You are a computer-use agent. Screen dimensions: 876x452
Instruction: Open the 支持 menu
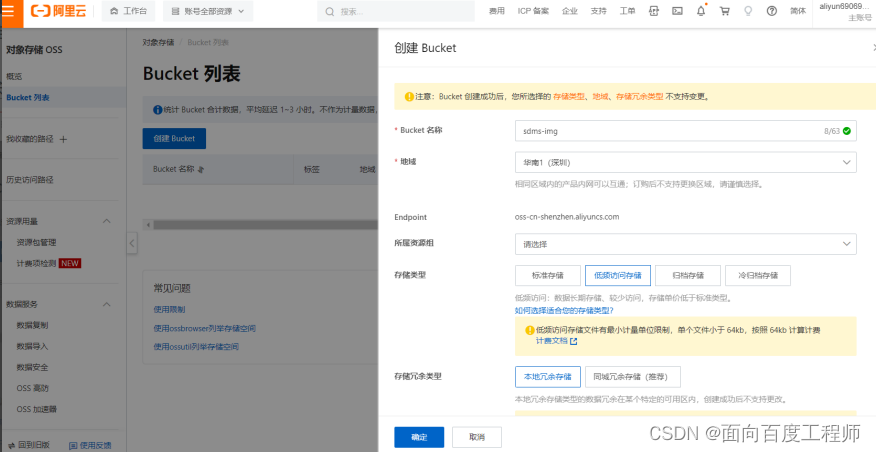(x=598, y=11)
